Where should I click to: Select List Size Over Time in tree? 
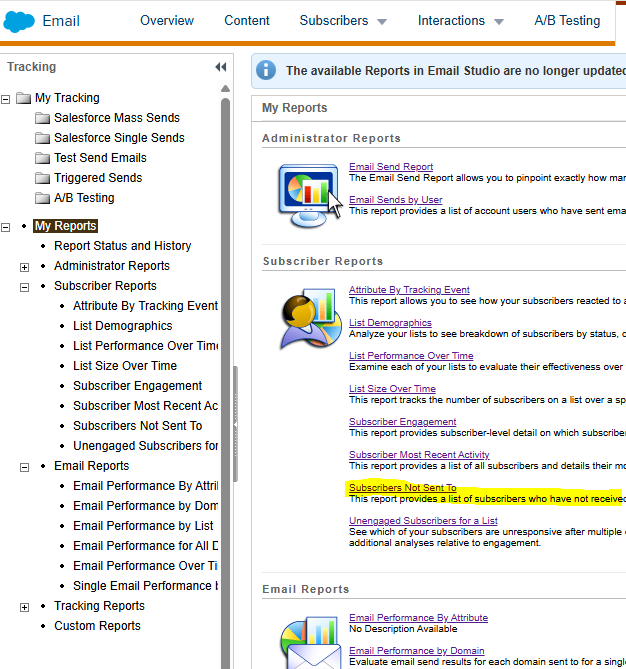click(x=125, y=366)
